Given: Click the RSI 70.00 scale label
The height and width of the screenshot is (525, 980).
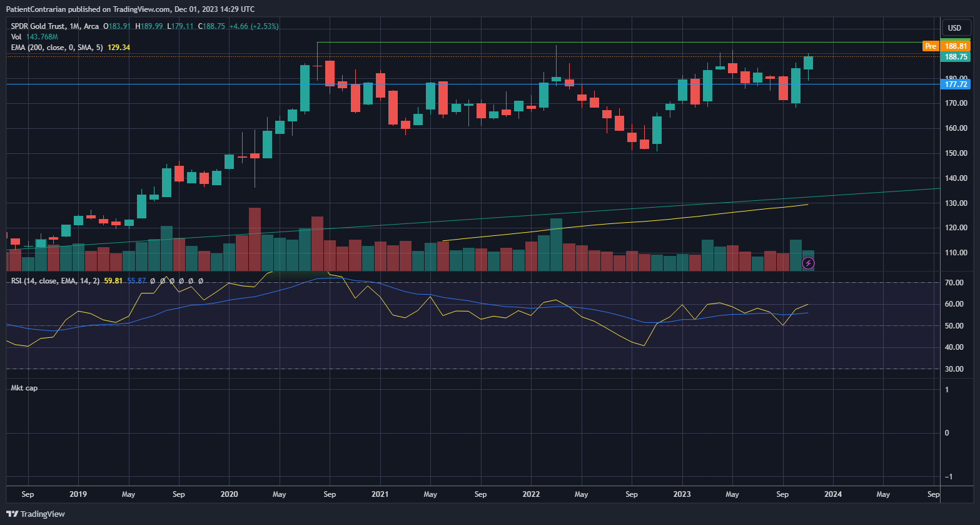Looking at the screenshot, I should (954, 283).
